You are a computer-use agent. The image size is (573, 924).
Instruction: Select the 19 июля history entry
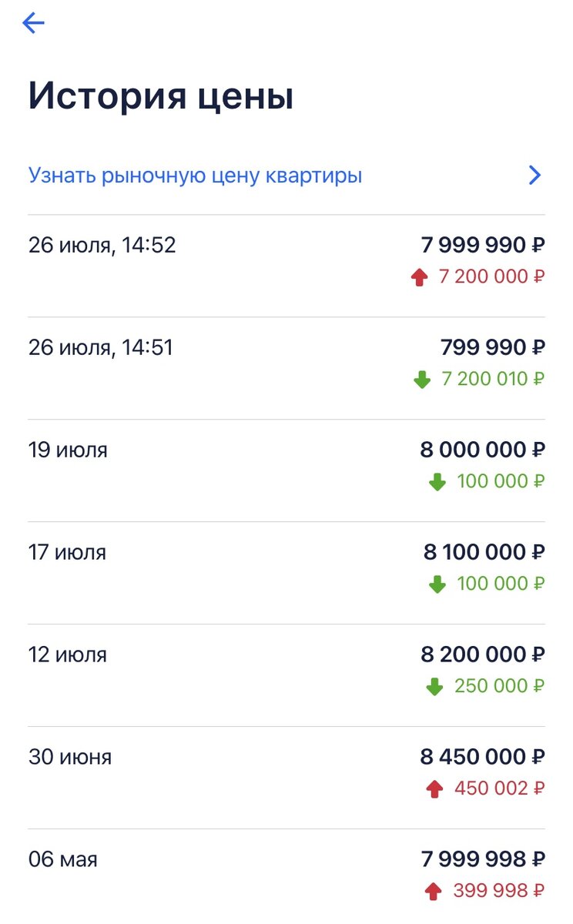(x=68, y=450)
